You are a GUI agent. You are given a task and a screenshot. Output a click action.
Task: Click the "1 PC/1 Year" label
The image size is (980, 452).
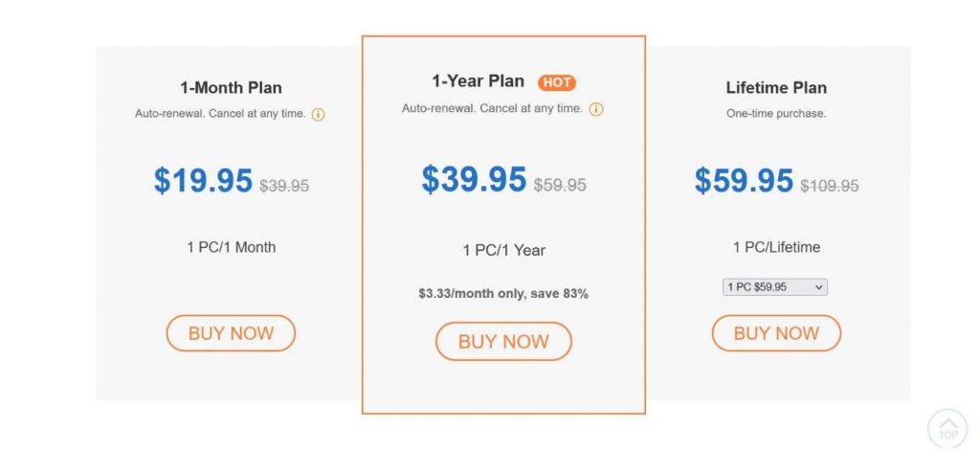503,250
